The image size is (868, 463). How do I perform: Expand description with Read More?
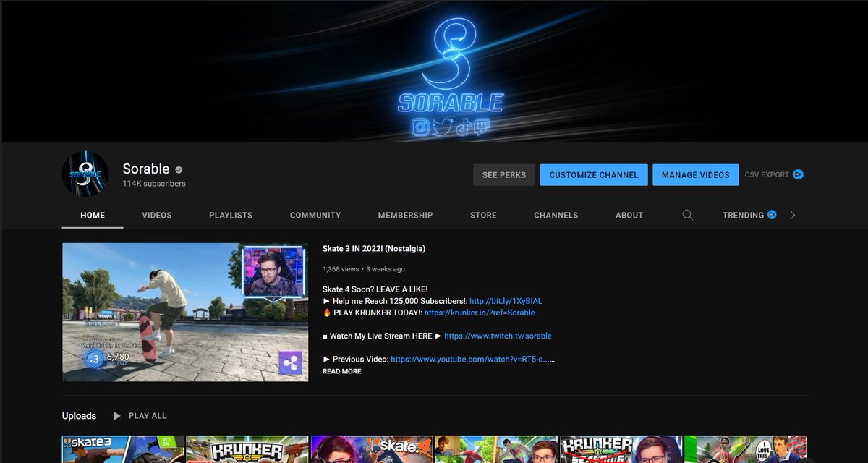click(x=341, y=371)
